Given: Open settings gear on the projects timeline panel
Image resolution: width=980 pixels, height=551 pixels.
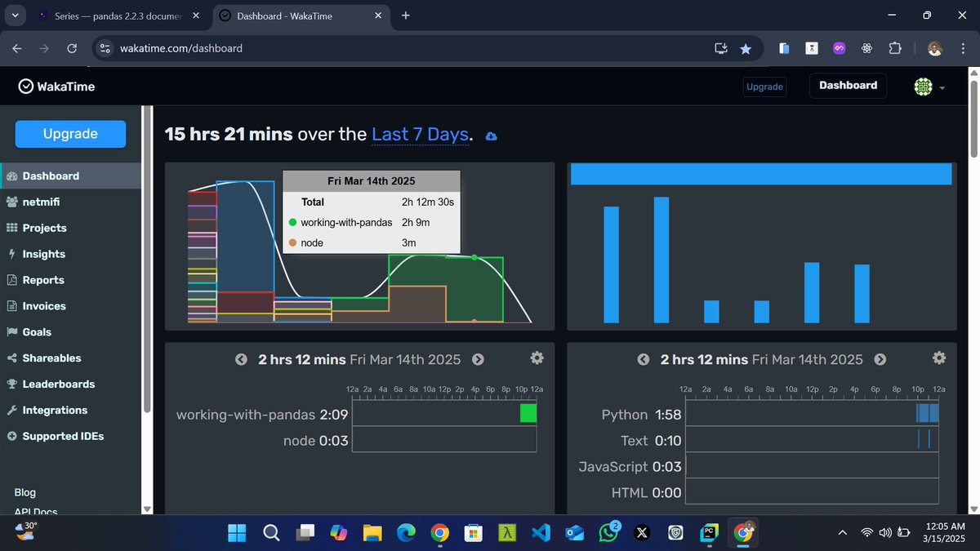Looking at the screenshot, I should coord(537,358).
